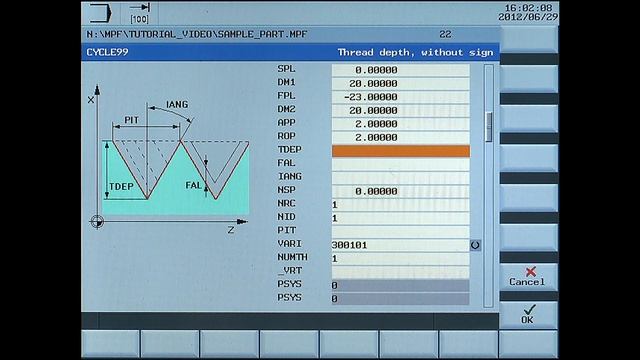Viewport: 640px width, 360px height.
Task: Click the CYCLE99 title label
Action: (107, 52)
